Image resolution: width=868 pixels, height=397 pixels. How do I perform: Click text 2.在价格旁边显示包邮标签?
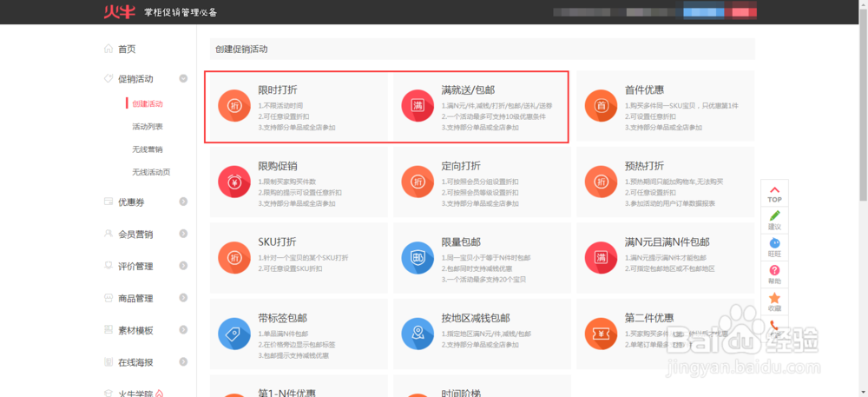point(297,345)
